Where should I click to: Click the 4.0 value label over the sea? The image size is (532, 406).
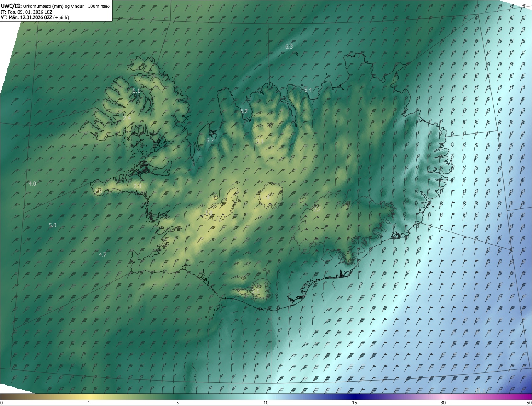pyautogui.click(x=32, y=183)
